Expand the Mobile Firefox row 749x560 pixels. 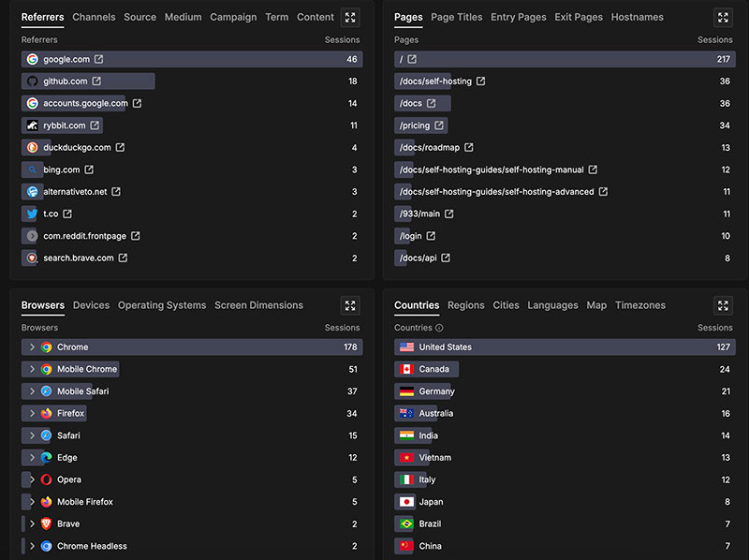(32, 502)
